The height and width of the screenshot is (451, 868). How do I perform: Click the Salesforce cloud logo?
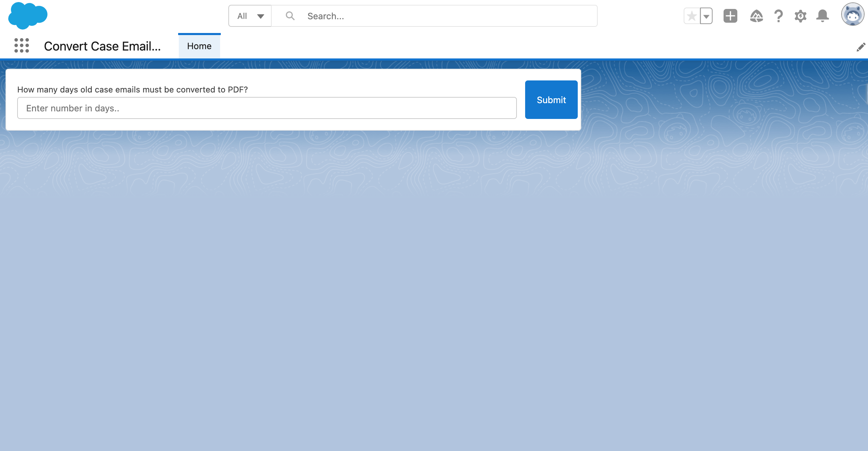pyautogui.click(x=28, y=16)
